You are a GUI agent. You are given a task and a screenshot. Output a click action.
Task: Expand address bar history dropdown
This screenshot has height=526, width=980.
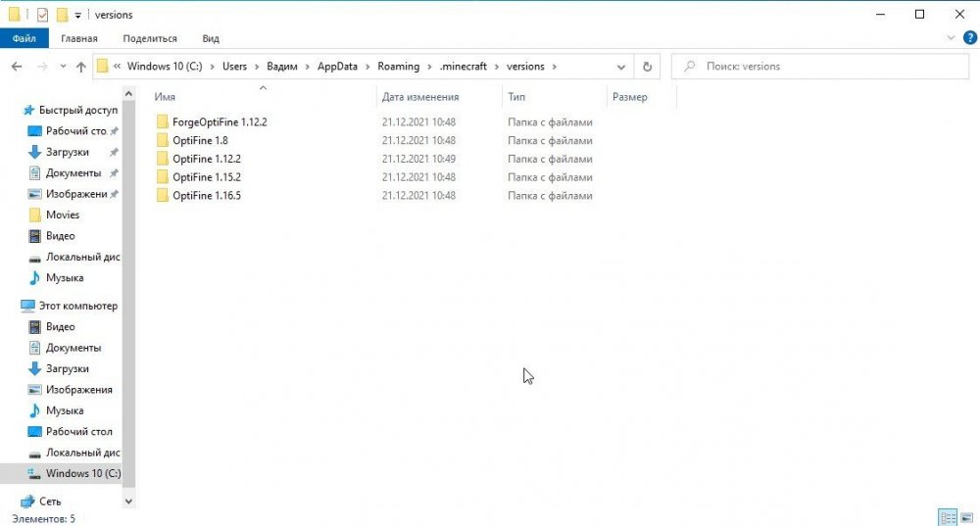click(620, 67)
